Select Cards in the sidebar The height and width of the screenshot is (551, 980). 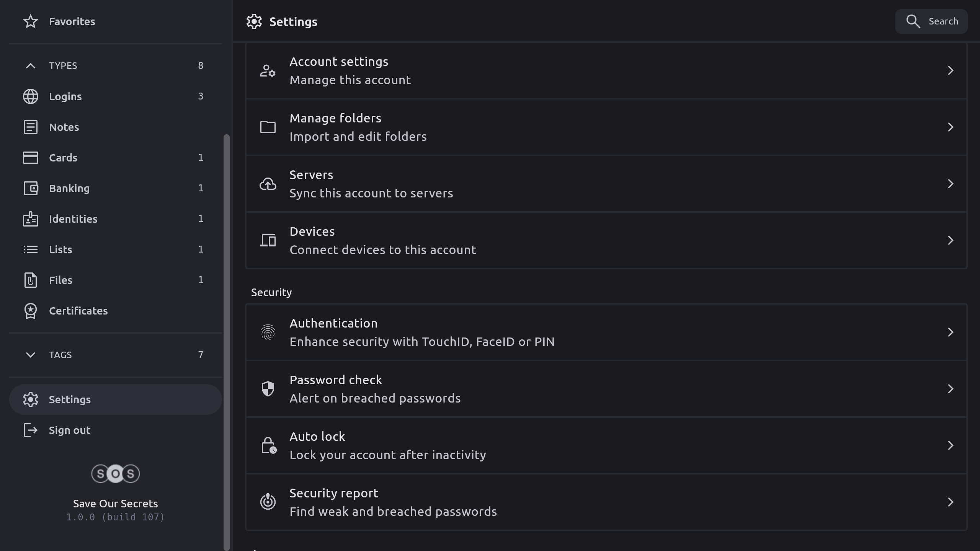pyautogui.click(x=63, y=158)
